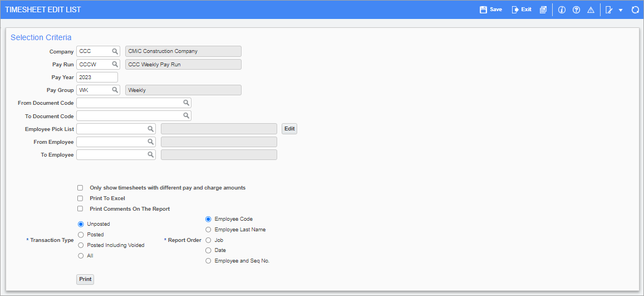Open the Pay Run lookup magnifier
The height and width of the screenshot is (296, 644).
coord(115,64)
